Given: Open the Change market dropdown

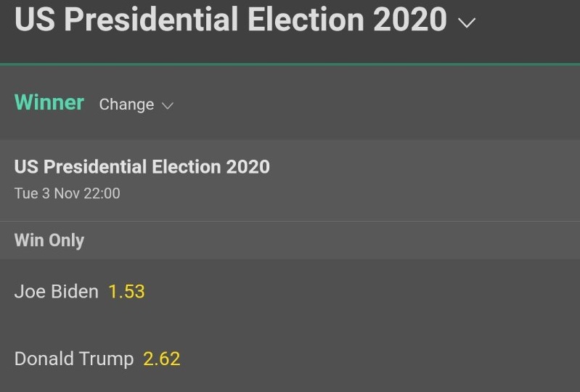Looking at the screenshot, I should pyautogui.click(x=126, y=105).
